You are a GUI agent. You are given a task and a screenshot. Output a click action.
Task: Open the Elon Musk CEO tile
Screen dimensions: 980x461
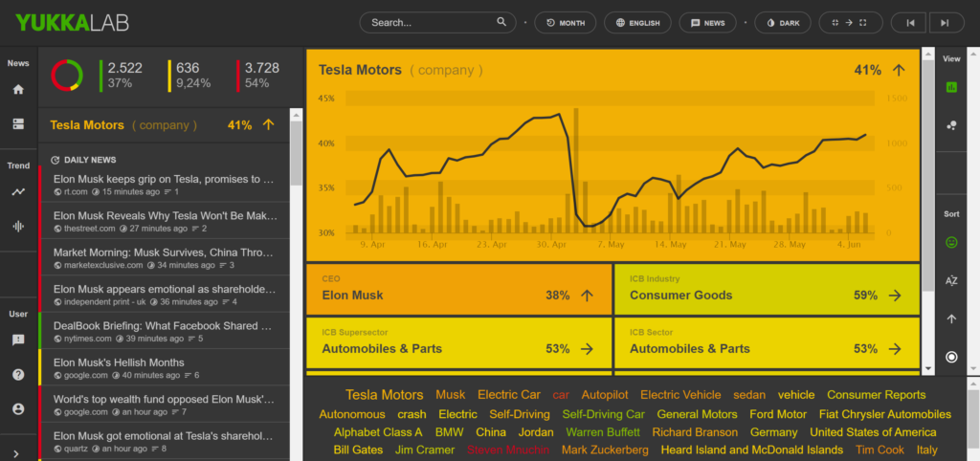click(x=458, y=289)
